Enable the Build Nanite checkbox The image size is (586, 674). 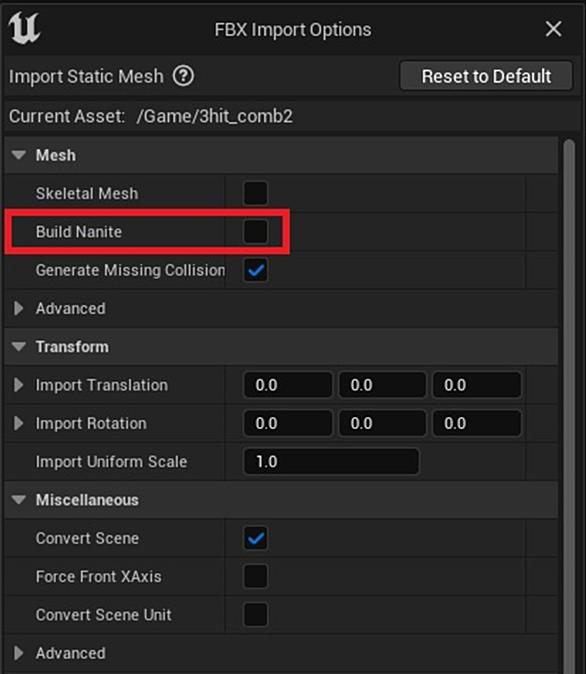(x=255, y=232)
